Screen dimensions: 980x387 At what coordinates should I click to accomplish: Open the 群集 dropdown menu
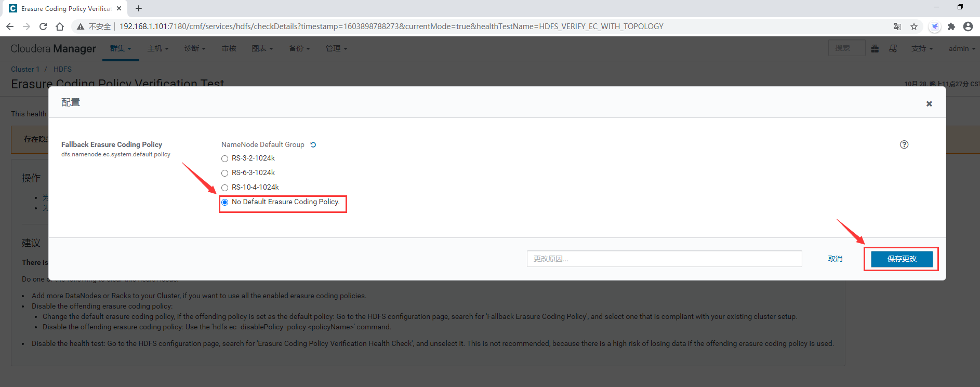click(x=121, y=48)
